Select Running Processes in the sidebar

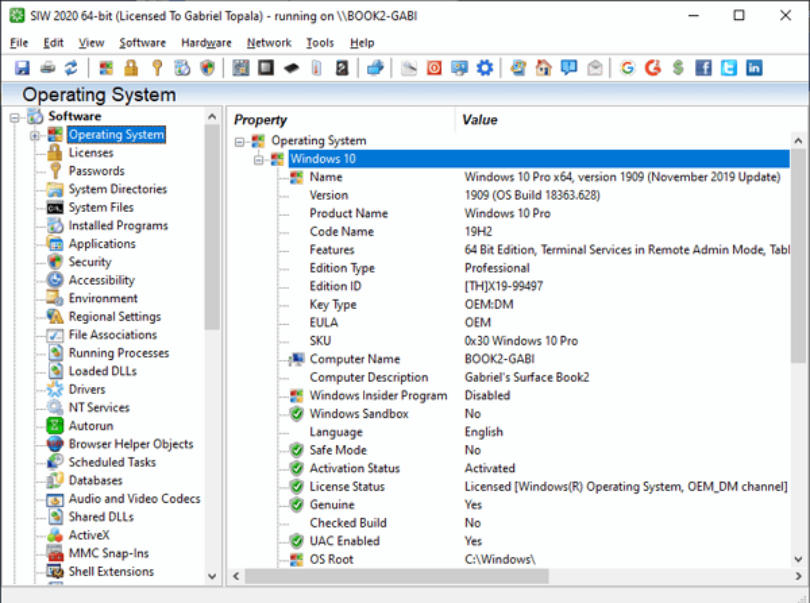pos(118,353)
